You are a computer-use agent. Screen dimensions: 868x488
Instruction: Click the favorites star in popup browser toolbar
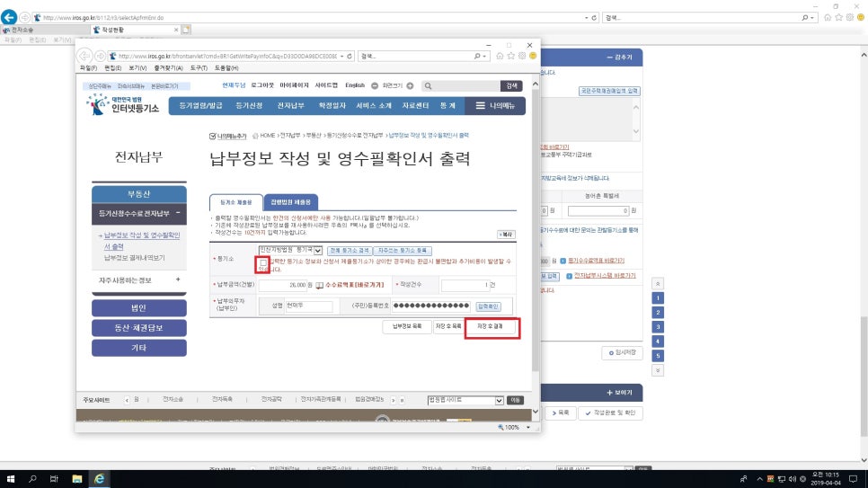(511, 56)
